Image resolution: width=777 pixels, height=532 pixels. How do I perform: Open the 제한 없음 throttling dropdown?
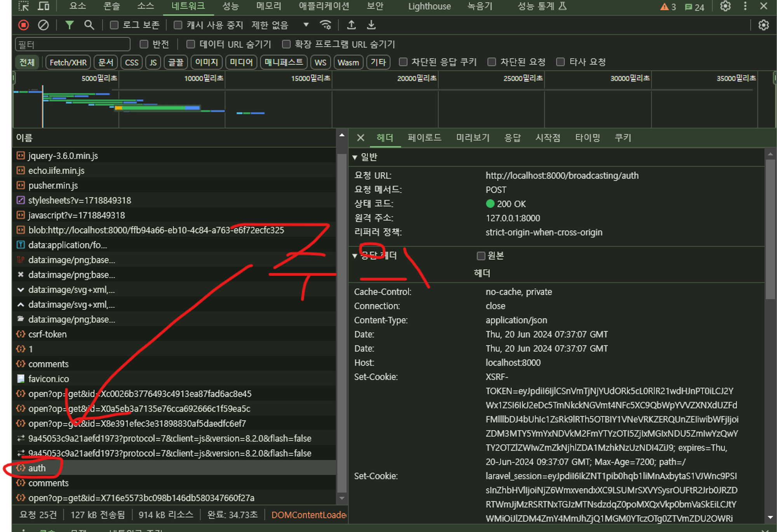280,25
